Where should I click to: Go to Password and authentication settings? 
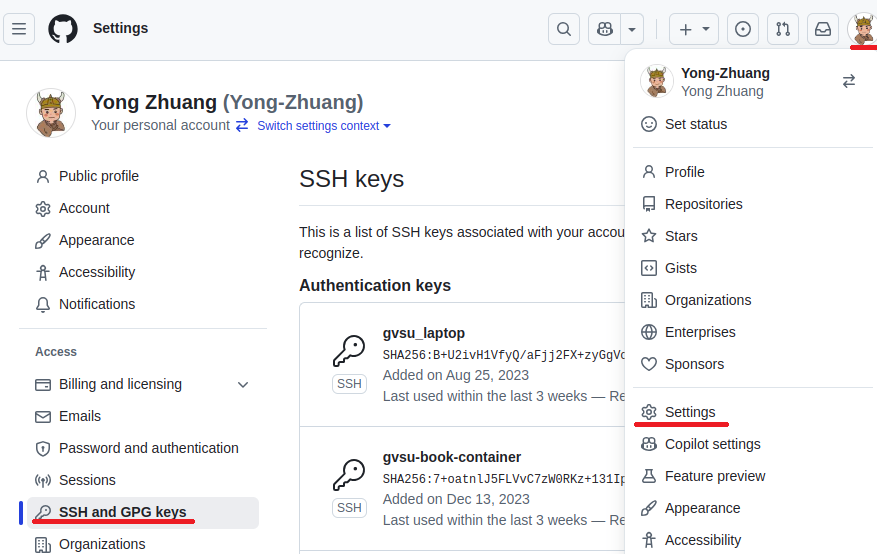pyautogui.click(x=148, y=448)
